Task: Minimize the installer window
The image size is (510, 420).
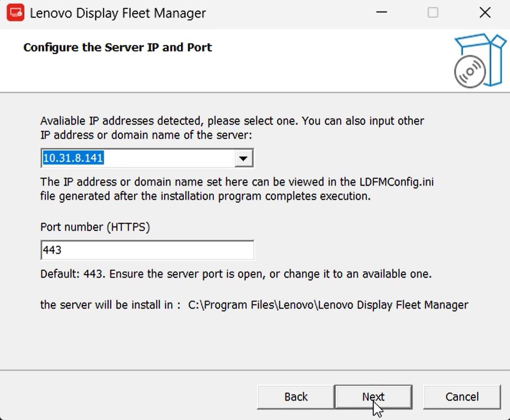Action: [381, 13]
